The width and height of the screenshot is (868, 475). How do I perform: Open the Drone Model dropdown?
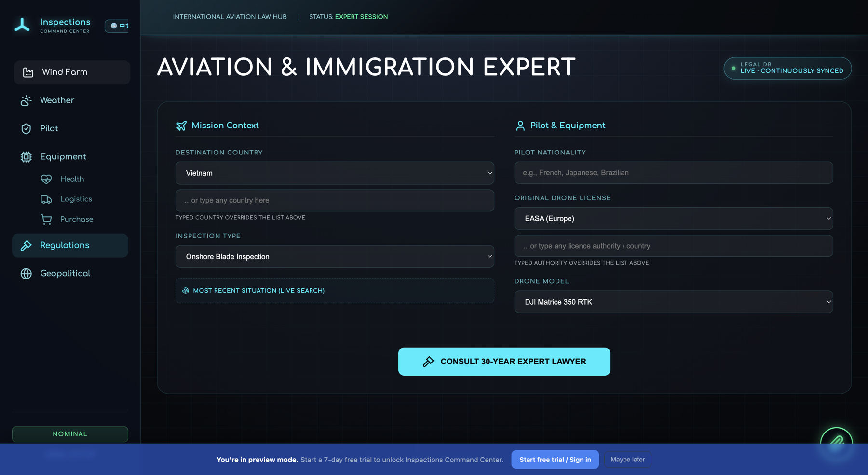[674, 302]
